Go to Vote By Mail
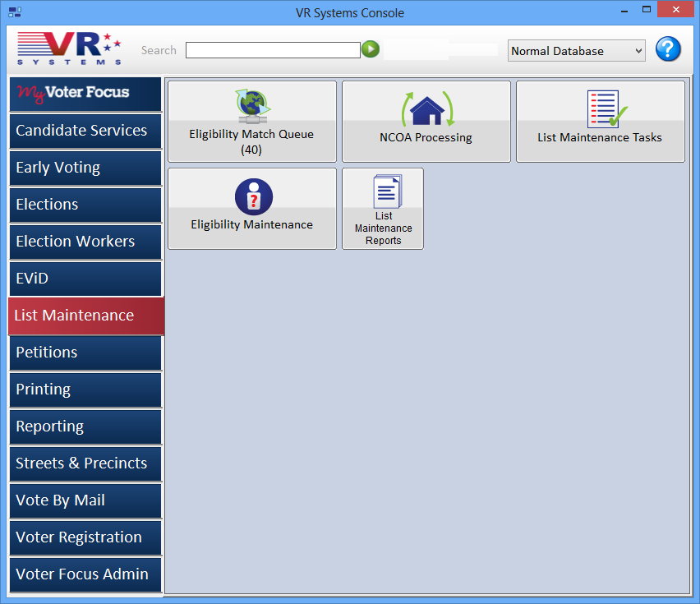Screen dimensions: 700x604 point(85,501)
